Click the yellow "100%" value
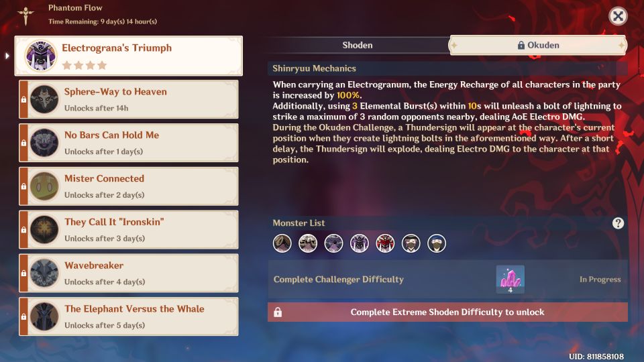Image resolution: width=644 pixels, height=362 pixels. [x=348, y=95]
